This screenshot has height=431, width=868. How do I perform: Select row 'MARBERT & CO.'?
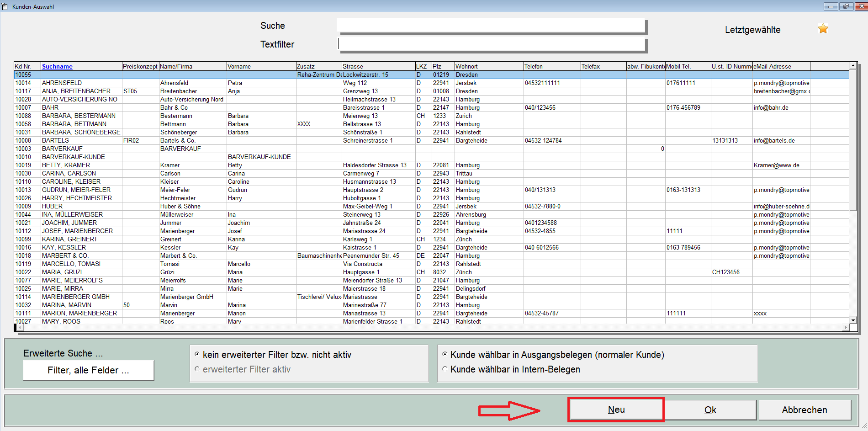pyautogui.click(x=432, y=255)
